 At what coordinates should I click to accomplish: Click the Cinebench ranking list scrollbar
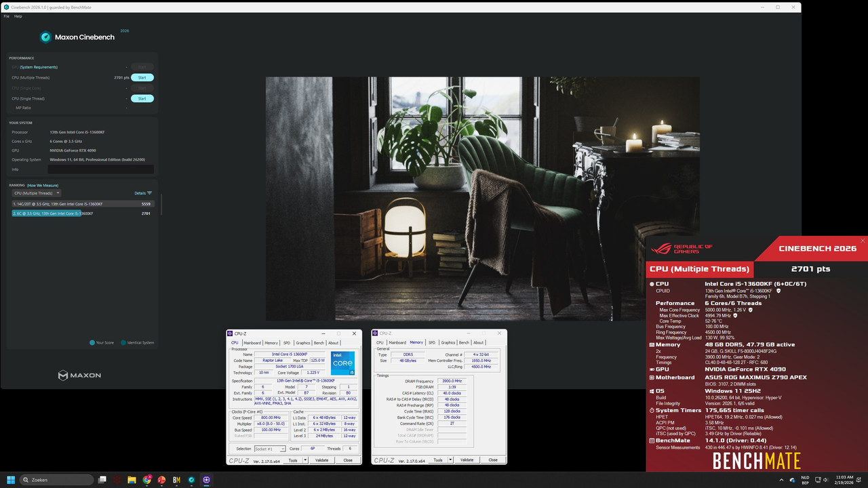[161, 203]
